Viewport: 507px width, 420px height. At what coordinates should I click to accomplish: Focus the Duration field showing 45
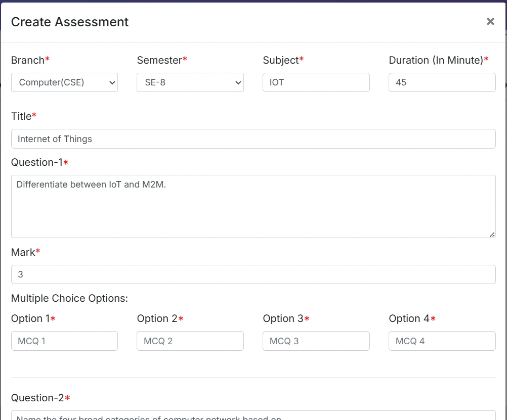tap(442, 82)
